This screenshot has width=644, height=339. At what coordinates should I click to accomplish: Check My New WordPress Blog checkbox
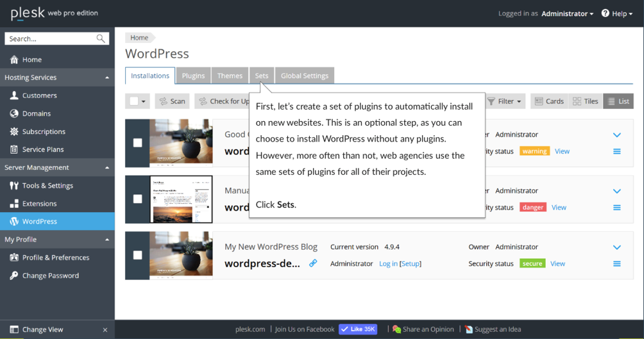pyautogui.click(x=138, y=255)
